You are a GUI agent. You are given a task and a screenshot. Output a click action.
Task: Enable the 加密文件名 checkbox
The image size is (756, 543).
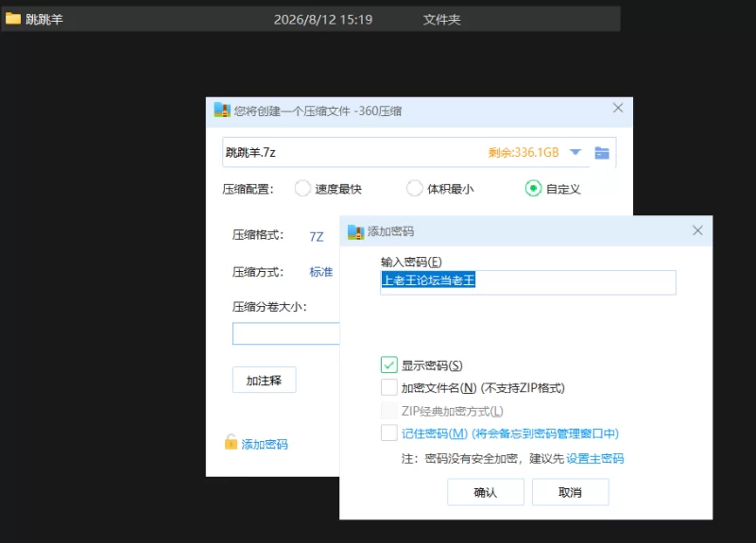[389, 387]
